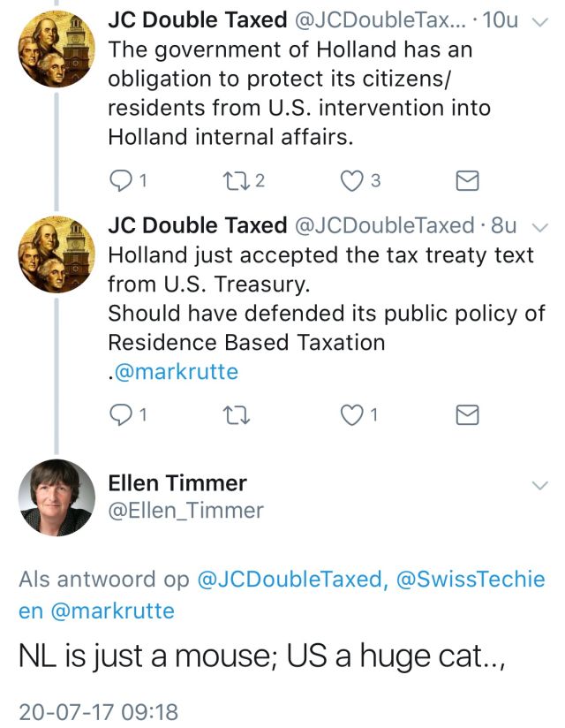Open the @Ellen_Timmer handle

click(x=185, y=511)
